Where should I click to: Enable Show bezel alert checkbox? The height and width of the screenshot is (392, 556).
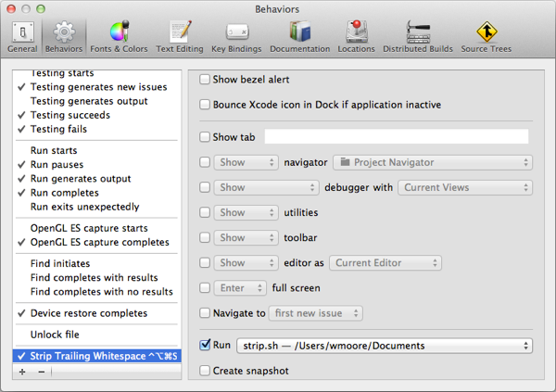click(206, 81)
